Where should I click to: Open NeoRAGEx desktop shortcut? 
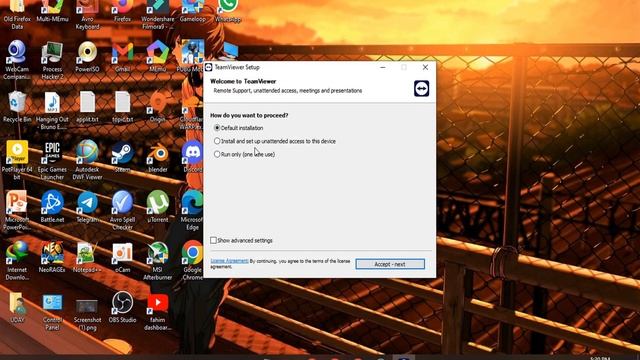pyautogui.click(x=52, y=257)
